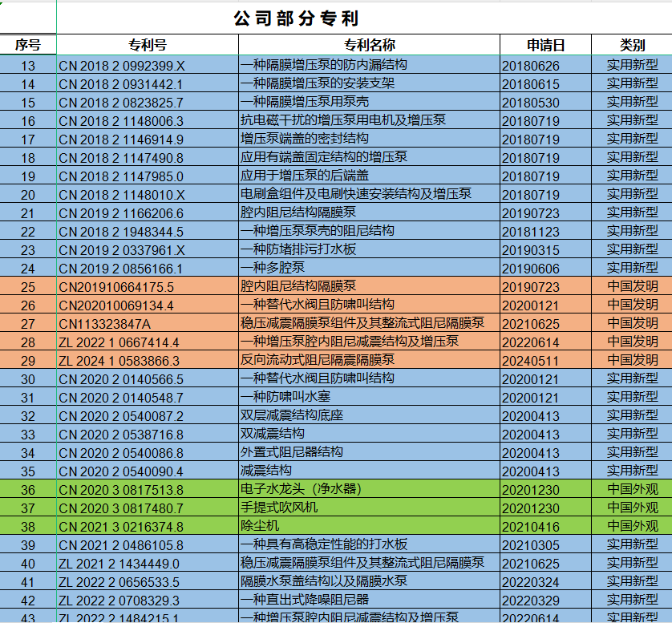Select cell CN 2019 2 1166206.6
The image size is (672, 623).
coord(148,212)
